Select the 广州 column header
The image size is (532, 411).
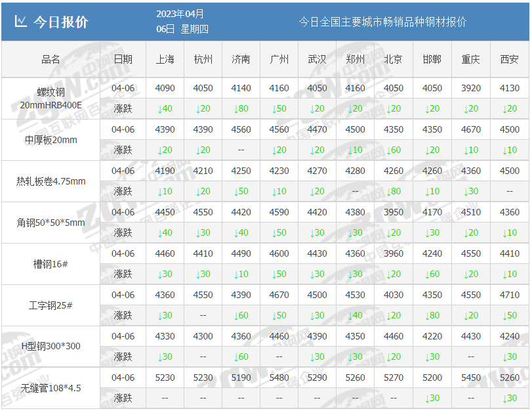[279, 58]
